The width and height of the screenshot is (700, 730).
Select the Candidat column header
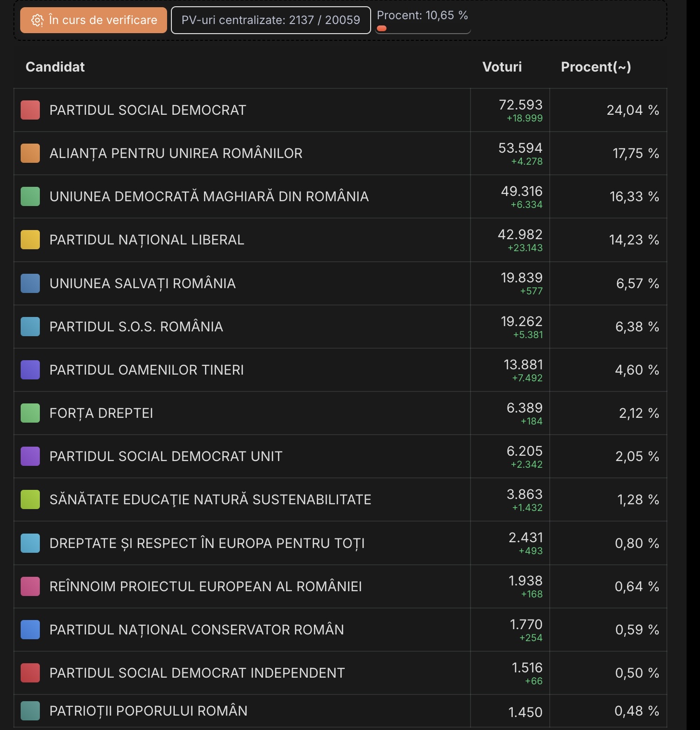(x=55, y=67)
